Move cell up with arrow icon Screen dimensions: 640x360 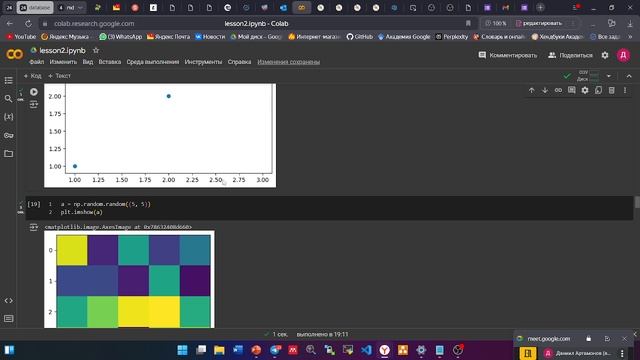tap(531, 90)
